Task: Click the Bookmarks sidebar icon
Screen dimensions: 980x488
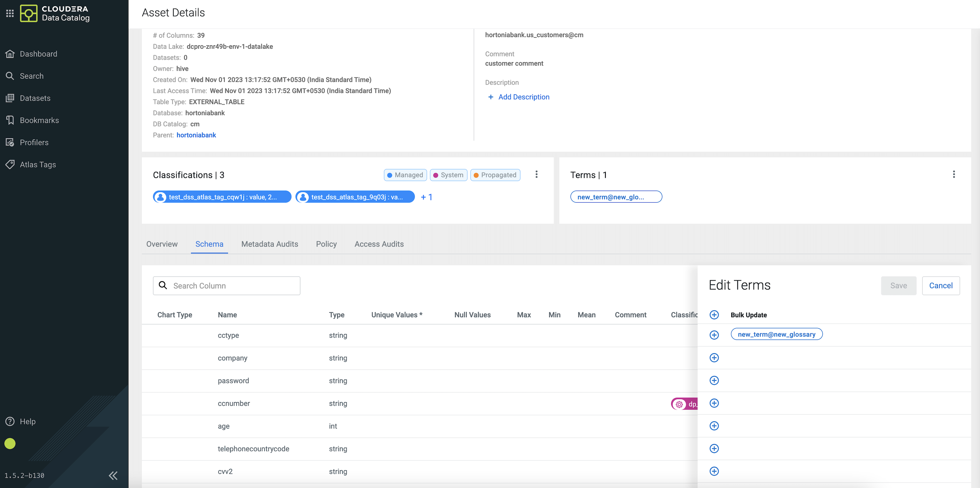Action: point(10,120)
